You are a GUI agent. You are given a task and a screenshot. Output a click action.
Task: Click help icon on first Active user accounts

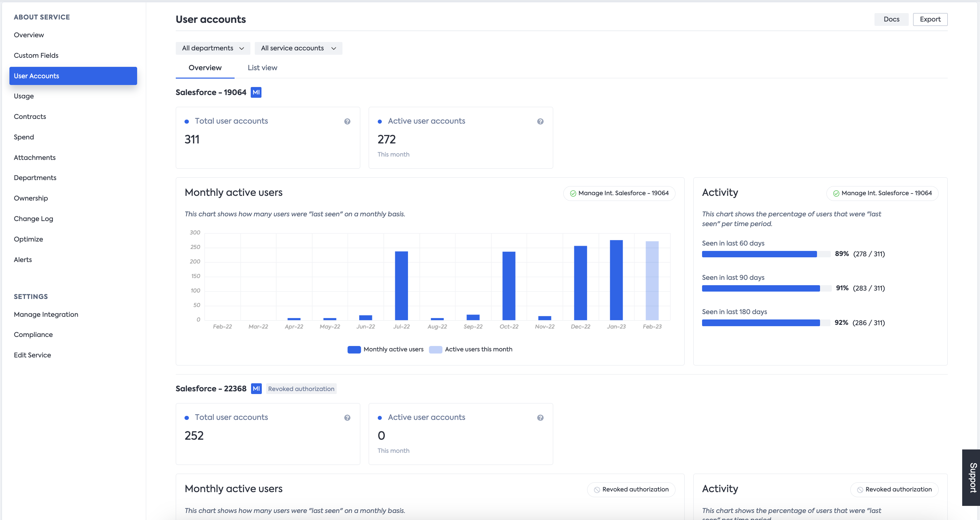(540, 122)
